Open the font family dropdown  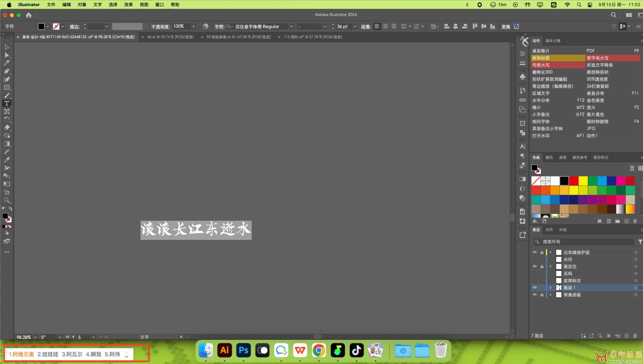pyautogui.click(x=291, y=26)
